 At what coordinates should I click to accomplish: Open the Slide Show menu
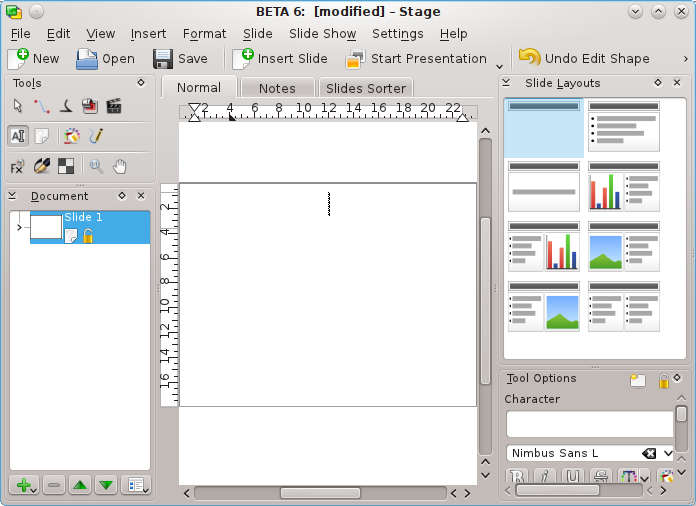point(322,33)
